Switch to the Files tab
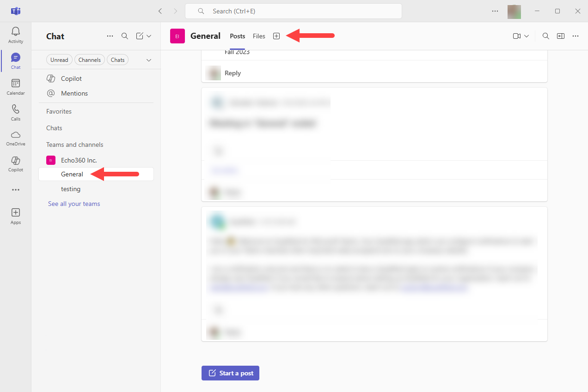 259,36
